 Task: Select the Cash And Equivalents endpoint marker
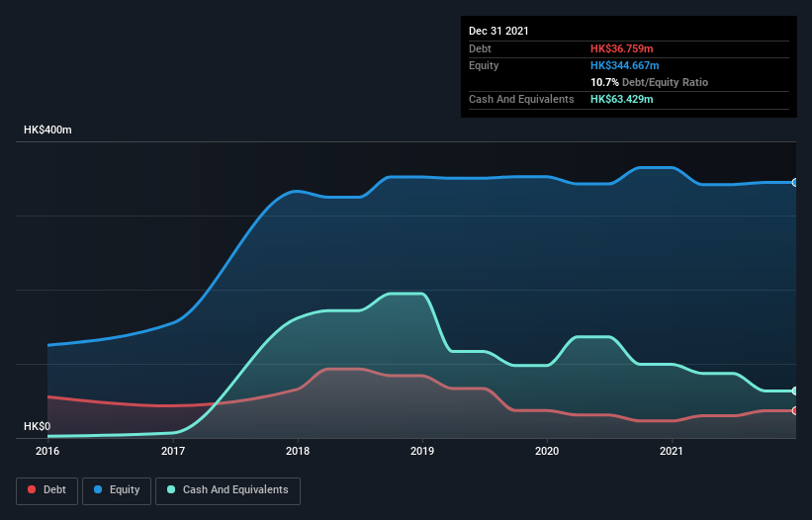pyautogui.click(x=795, y=391)
